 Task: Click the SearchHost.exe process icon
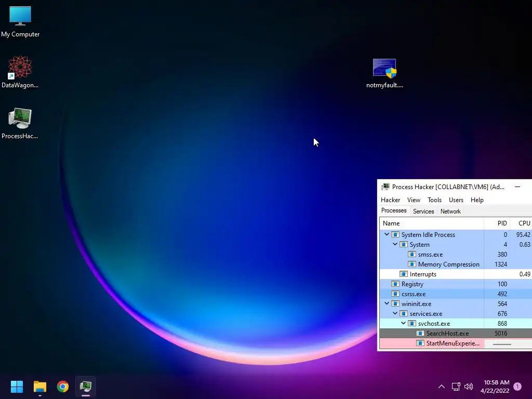(x=420, y=333)
